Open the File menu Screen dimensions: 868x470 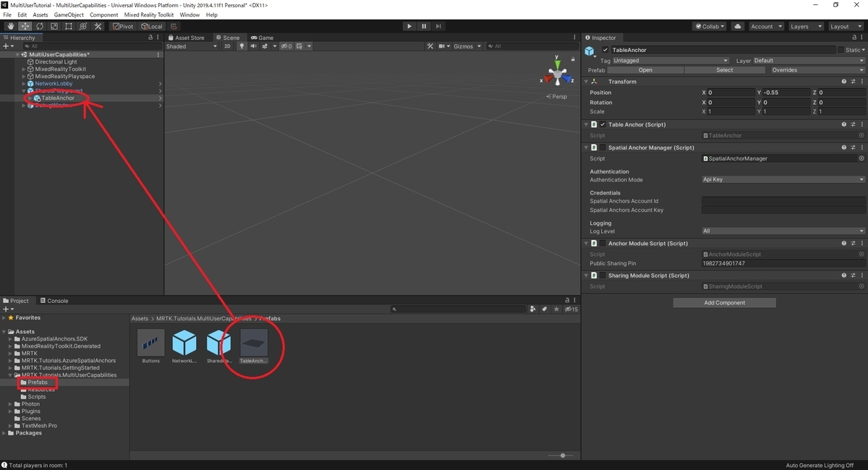pos(7,14)
